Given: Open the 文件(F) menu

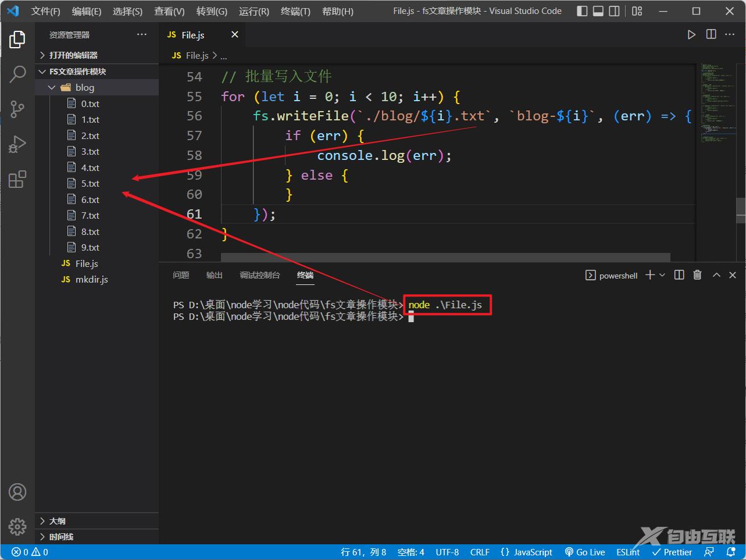Looking at the screenshot, I should pyautogui.click(x=46, y=11).
